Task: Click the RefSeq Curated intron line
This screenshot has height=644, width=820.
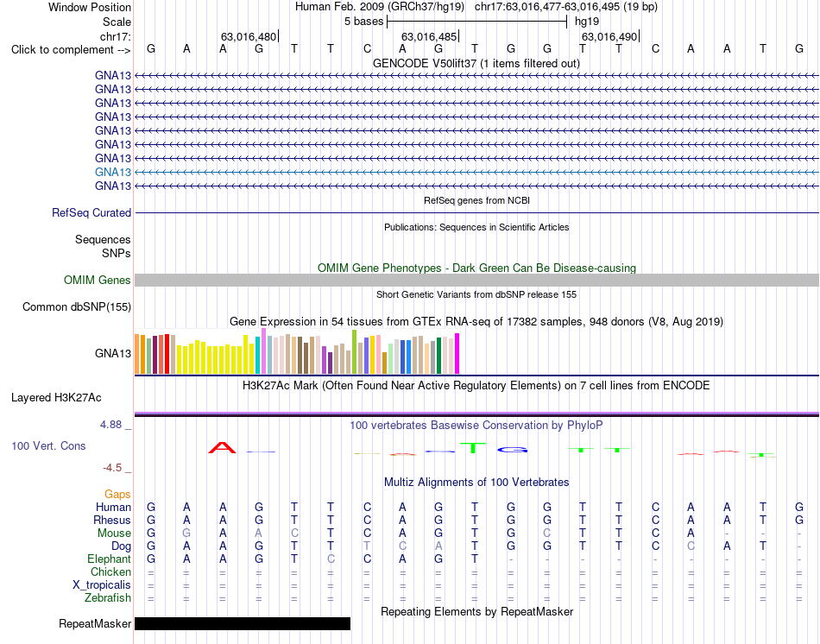Action: tap(476, 213)
